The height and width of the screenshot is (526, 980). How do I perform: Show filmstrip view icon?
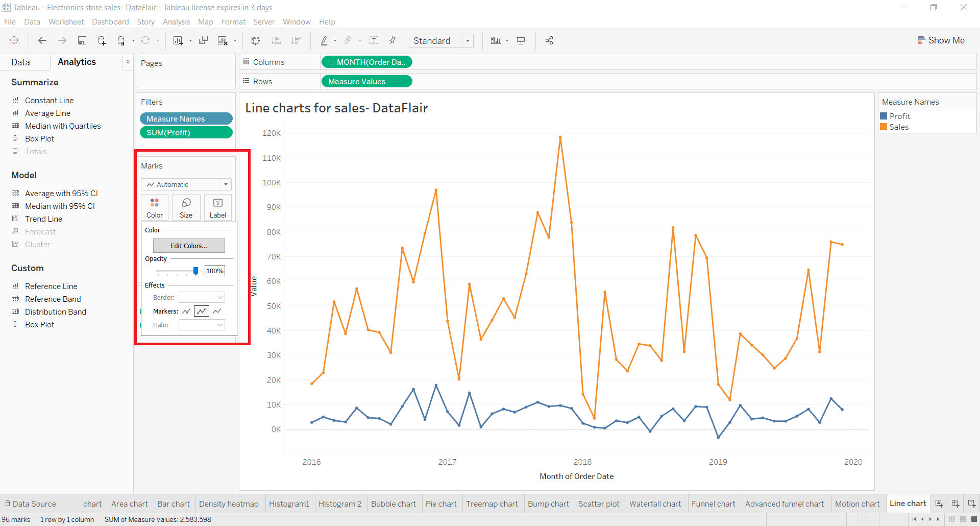point(963,519)
